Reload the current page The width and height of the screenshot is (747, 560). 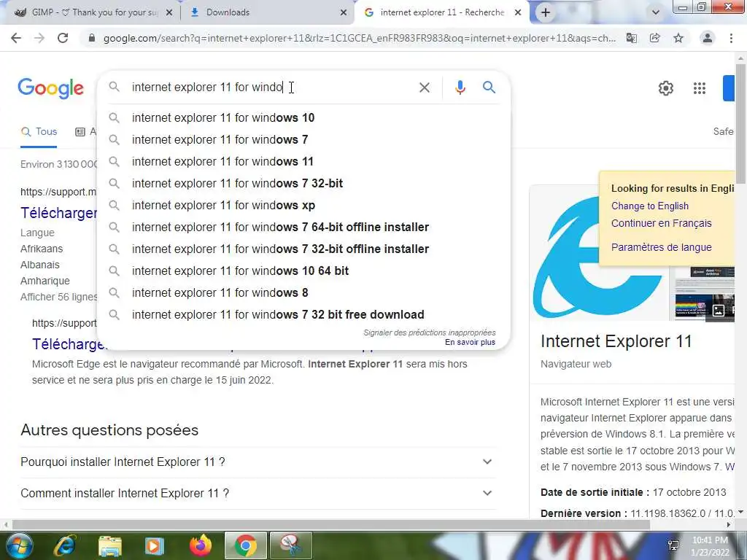(x=63, y=38)
